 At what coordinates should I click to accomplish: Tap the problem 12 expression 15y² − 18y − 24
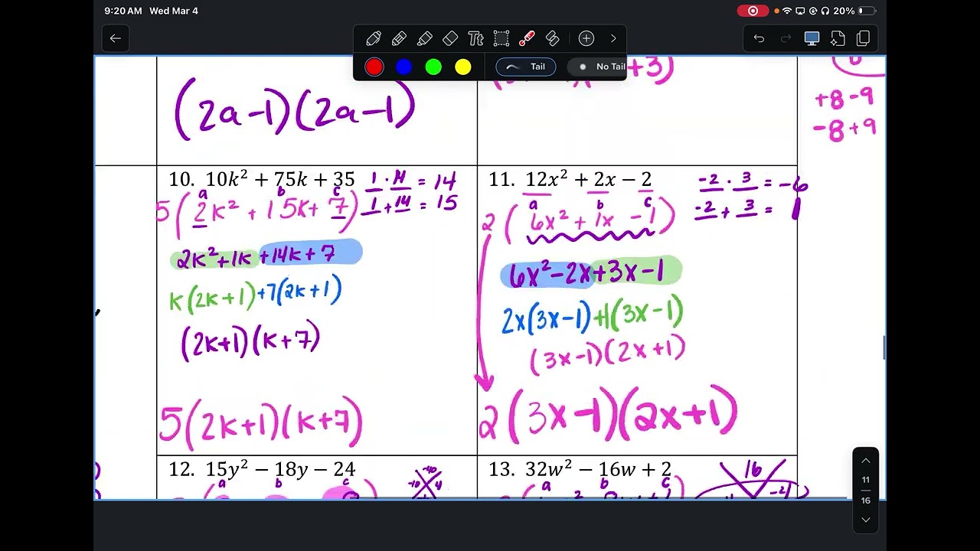pyautogui.click(x=280, y=469)
